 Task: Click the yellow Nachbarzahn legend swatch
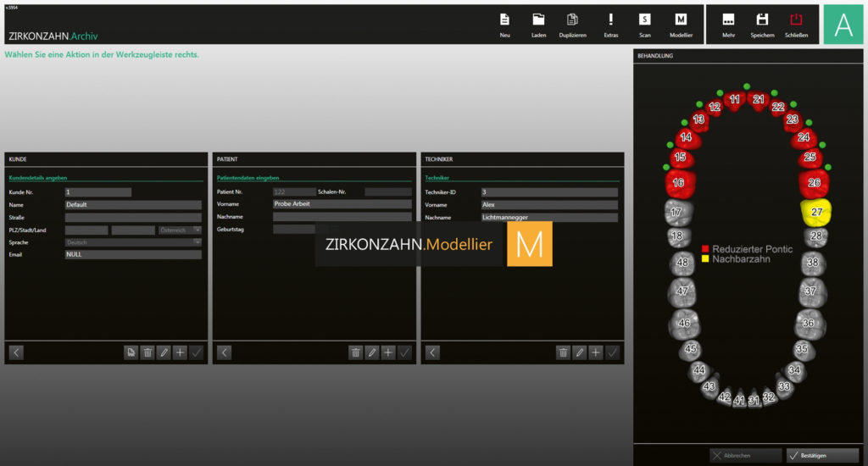click(x=705, y=258)
